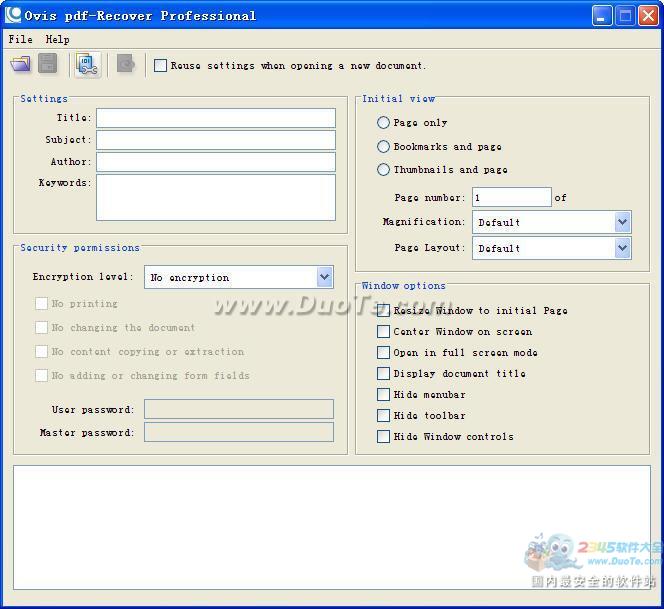
Task: Open the File menu
Action: click(20, 39)
